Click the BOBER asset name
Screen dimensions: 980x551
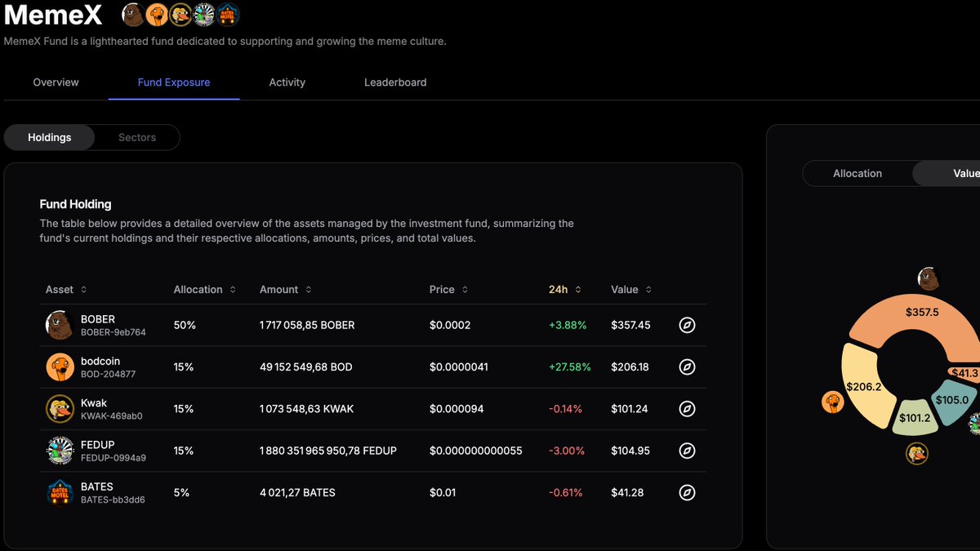(98, 319)
